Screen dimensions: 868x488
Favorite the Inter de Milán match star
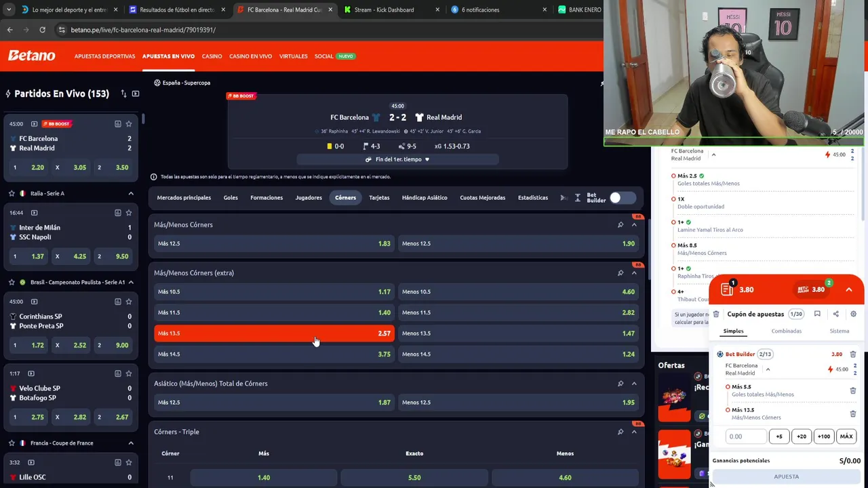point(129,213)
